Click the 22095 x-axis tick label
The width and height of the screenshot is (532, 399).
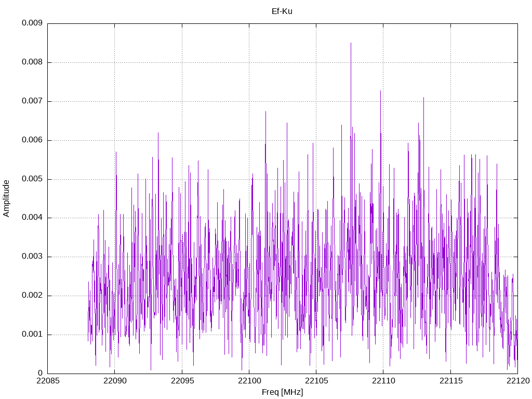(182, 381)
